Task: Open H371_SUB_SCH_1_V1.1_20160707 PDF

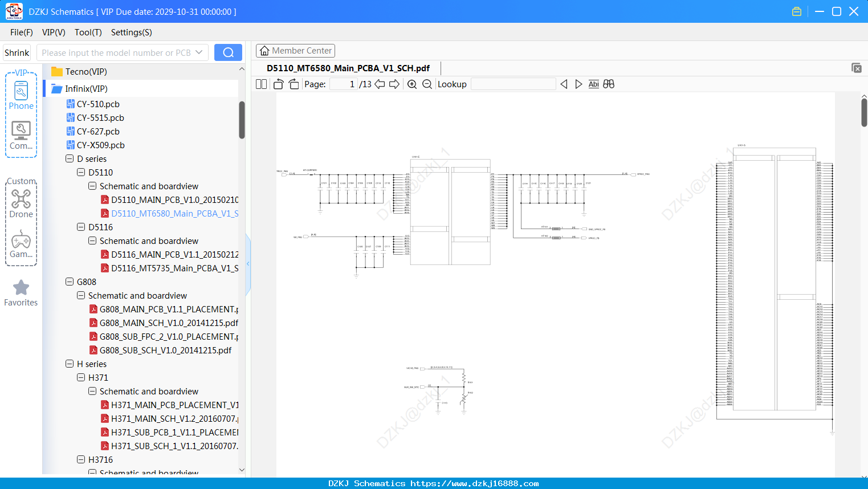Action: (x=170, y=446)
